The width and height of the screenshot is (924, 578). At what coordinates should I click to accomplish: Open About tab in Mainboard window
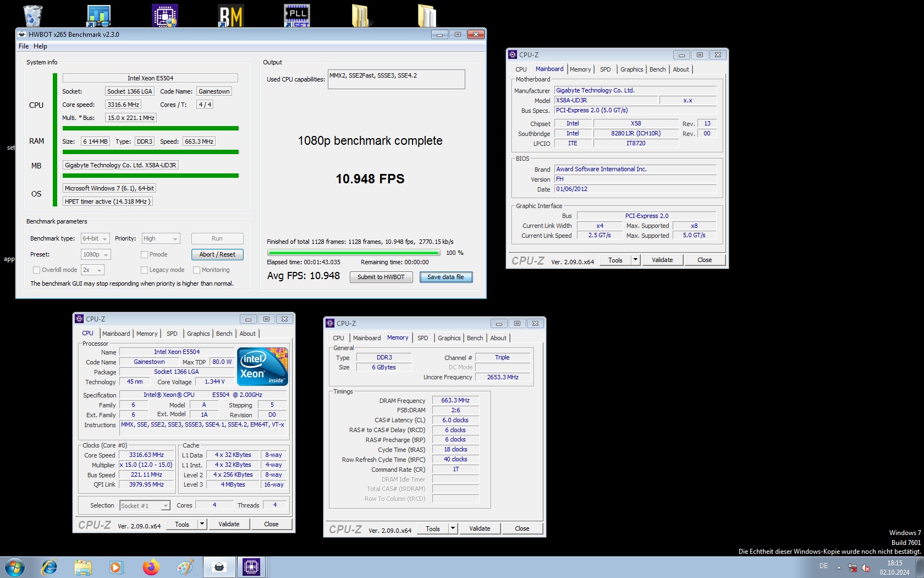pos(680,69)
